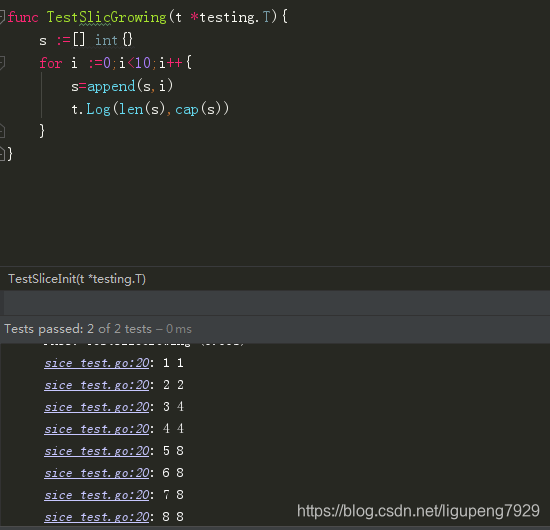Image resolution: width=550 pixels, height=530 pixels.
Task: Click the append call in the loop
Action: 111,86
